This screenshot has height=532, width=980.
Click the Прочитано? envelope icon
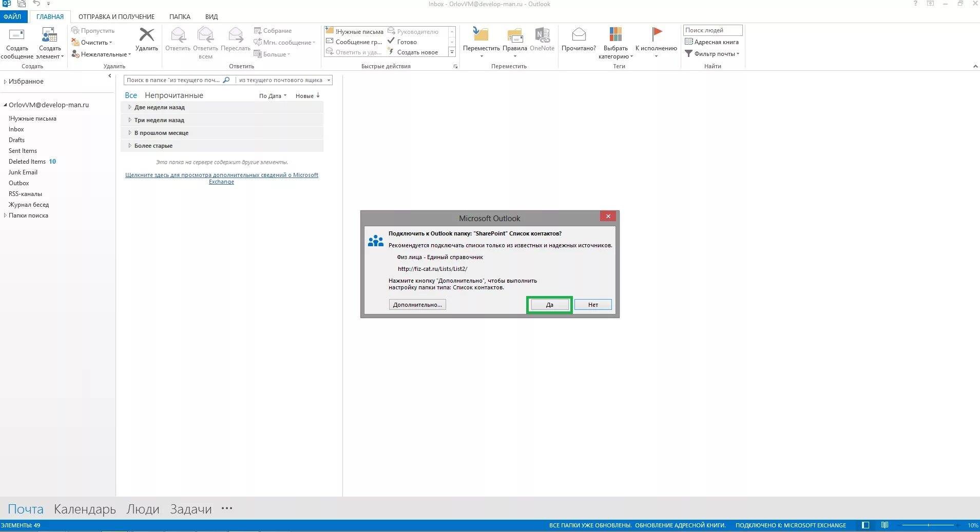(x=579, y=34)
